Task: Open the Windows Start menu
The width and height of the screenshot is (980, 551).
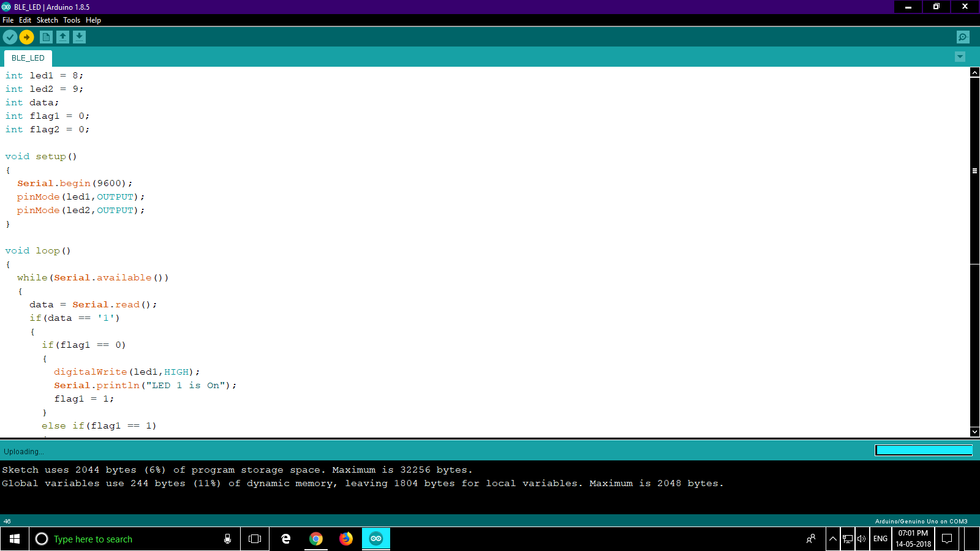Action: click(15, 539)
